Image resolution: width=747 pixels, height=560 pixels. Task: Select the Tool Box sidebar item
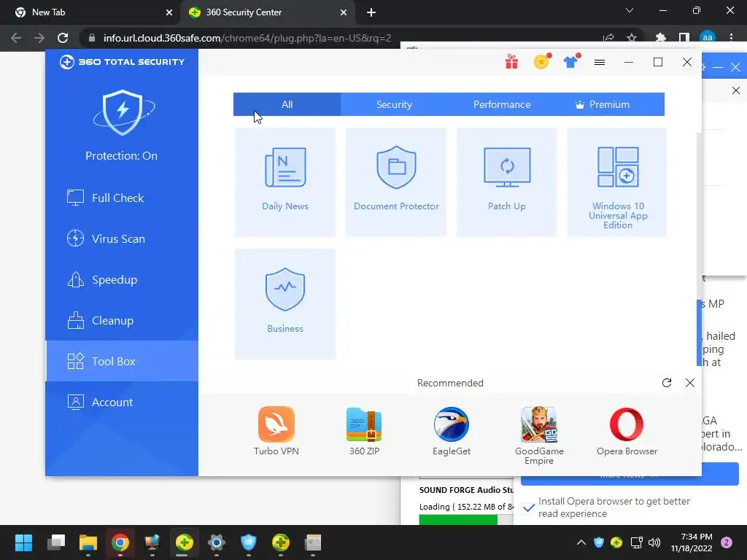pyautogui.click(x=122, y=361)
